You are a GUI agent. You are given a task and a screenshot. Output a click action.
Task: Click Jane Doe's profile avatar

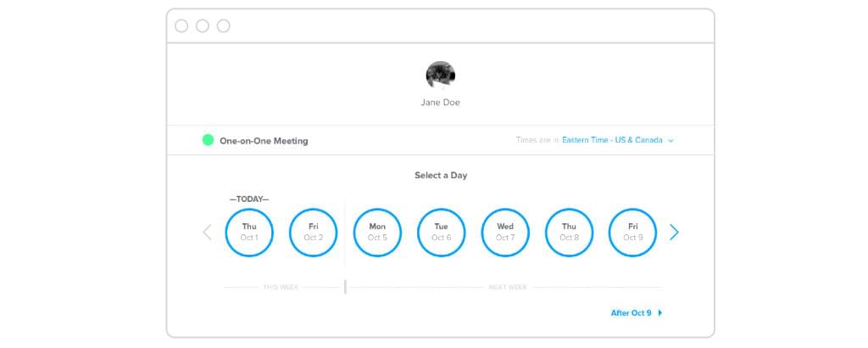click(440, 76)
